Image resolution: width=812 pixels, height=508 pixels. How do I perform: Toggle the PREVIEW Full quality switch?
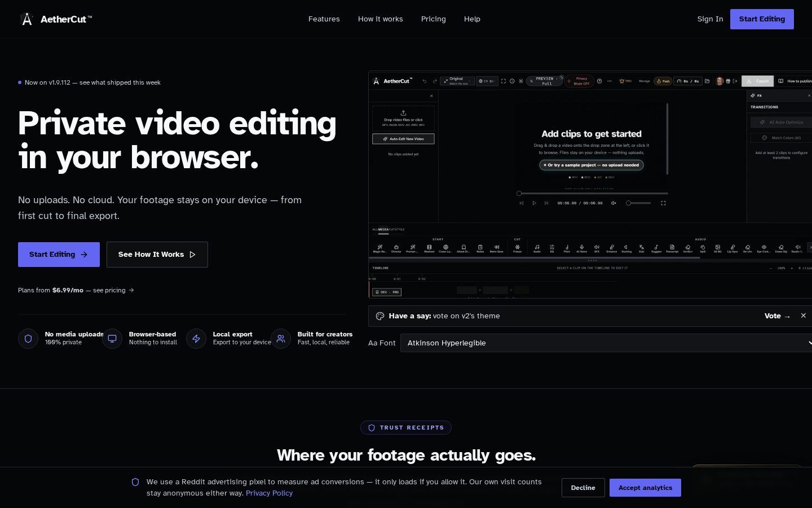[545, 81]
